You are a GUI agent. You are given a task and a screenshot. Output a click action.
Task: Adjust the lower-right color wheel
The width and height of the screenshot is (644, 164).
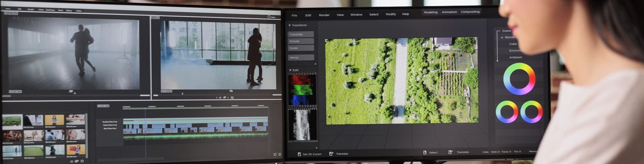coord(532,112)
